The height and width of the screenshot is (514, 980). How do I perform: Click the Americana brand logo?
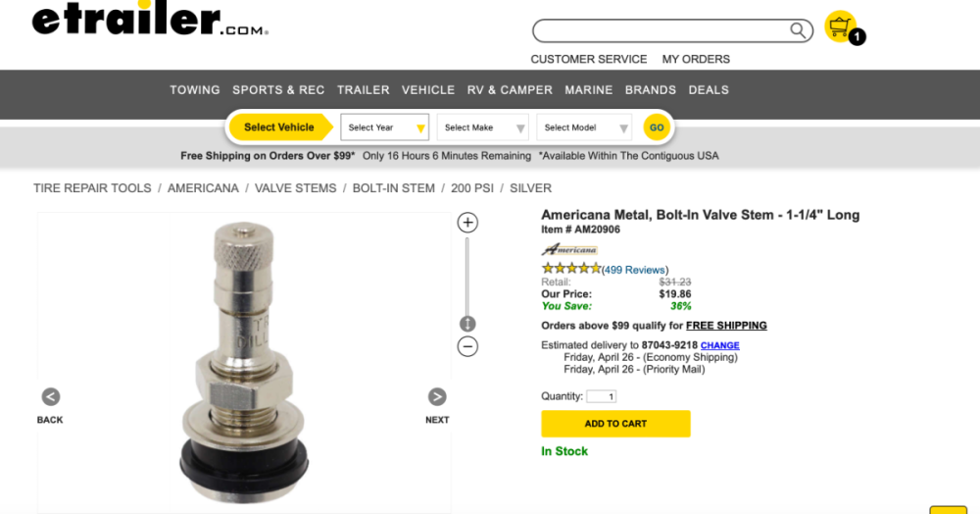pos(569,250)
